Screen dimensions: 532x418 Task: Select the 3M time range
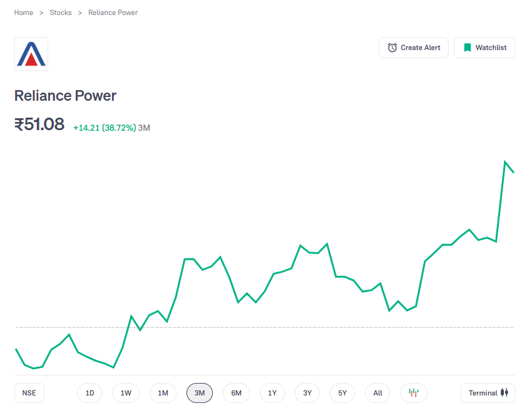200,393
